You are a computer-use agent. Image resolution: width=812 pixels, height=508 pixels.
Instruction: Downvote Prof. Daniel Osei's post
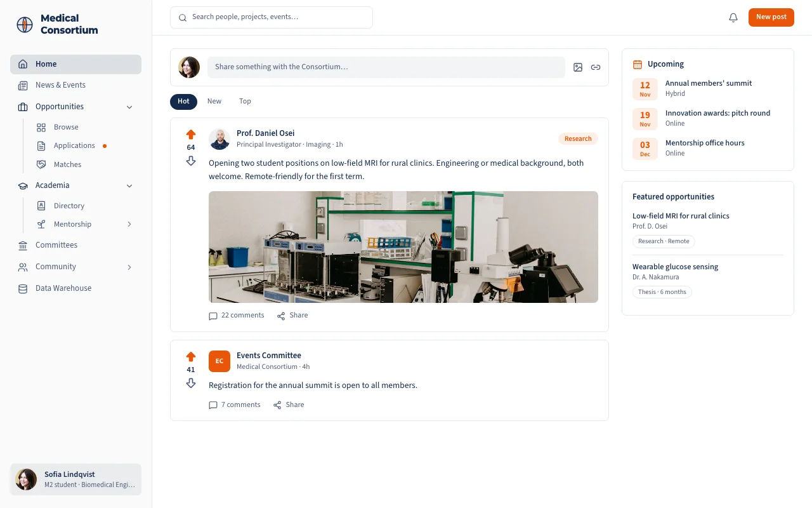pyautogui.click(x=191, y=161)
